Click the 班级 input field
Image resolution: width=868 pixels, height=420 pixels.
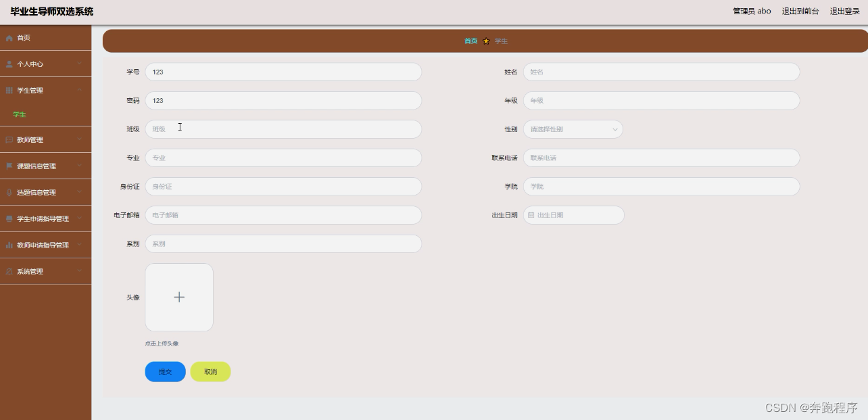pyautogui.click(x=283, y=129)
